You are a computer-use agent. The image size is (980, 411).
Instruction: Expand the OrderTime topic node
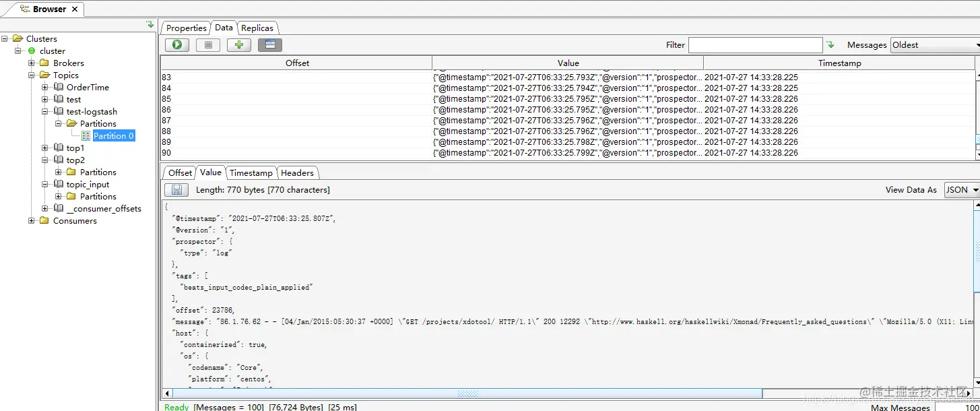pos(45,87)
